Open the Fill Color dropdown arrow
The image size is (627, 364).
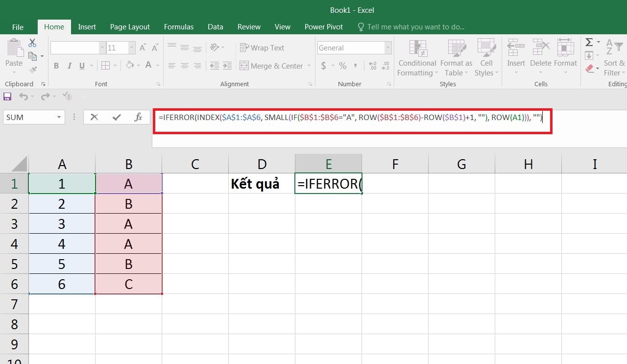coord(138,66)
